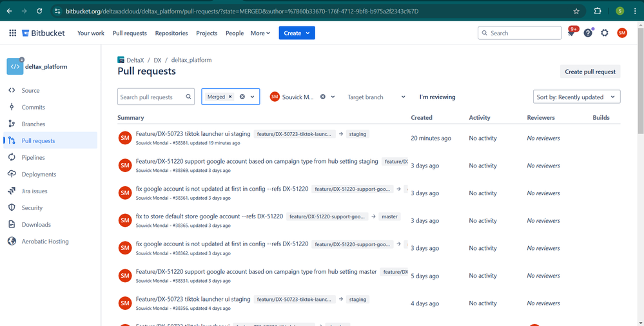644x326 pixels.
Task: Open the Target branch dropdown
Action: 376,97
